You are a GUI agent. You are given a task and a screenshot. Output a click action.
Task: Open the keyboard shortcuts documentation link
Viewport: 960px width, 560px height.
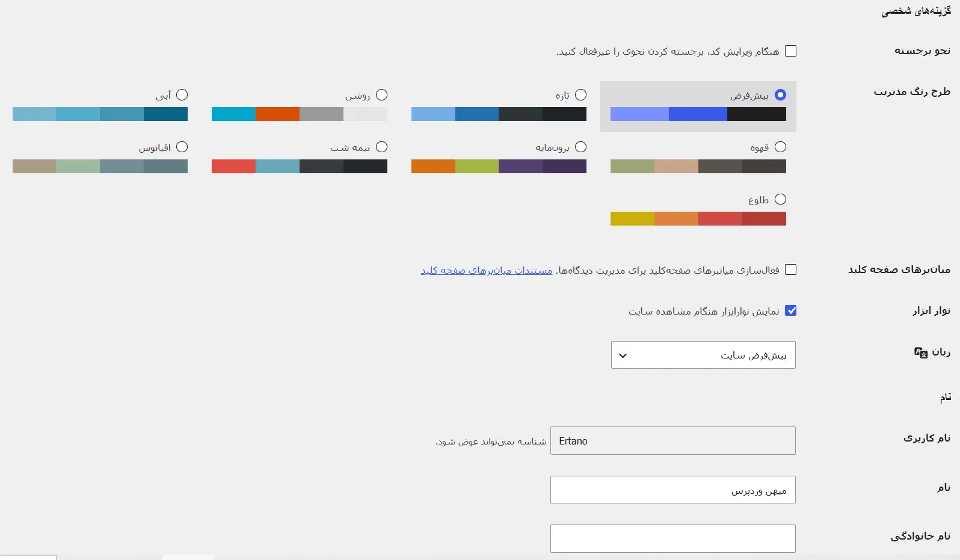coord(487,271)
